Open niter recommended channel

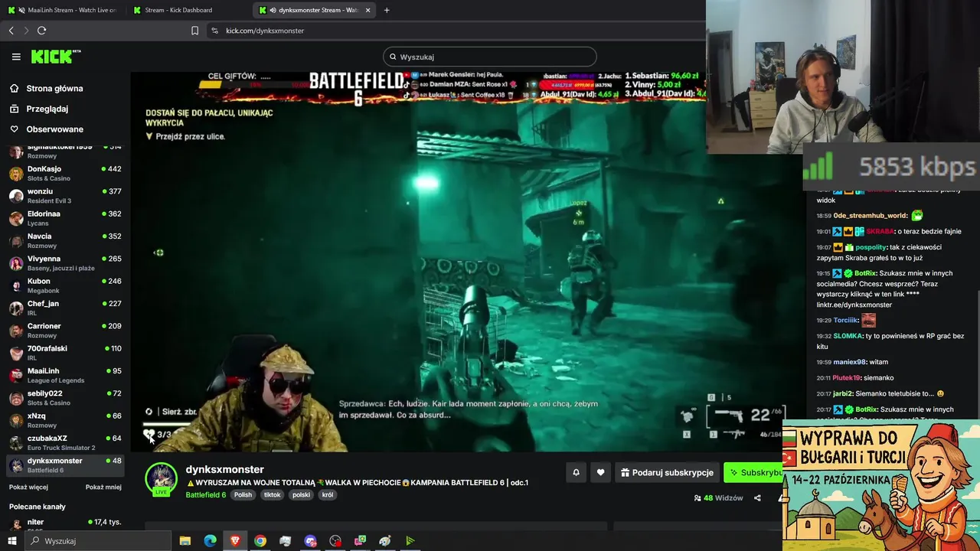click(65, 524)
